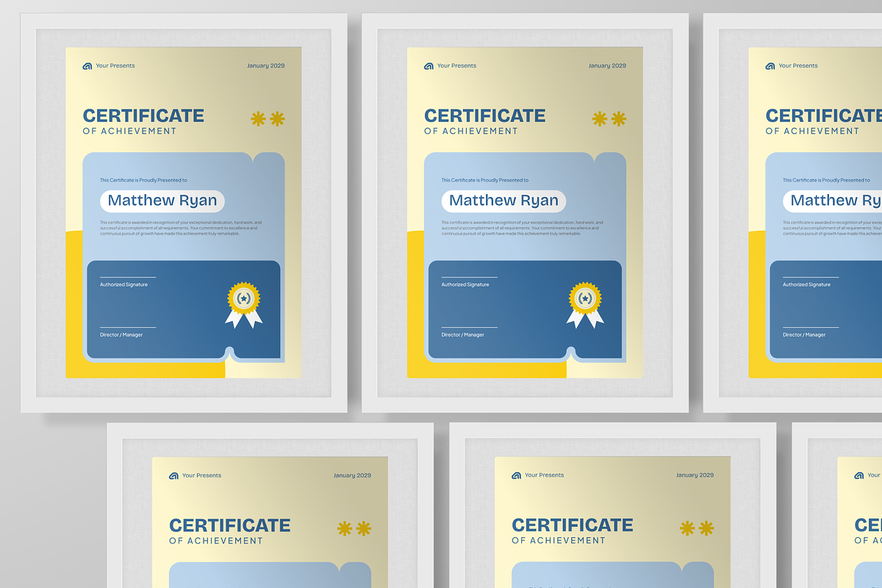Image resolution: width=882 pixels, height=588 pixels.
Task: Click the 'CERTIFICATE' heading on the top-middle certificate
Action: click(x=485, y=115)
